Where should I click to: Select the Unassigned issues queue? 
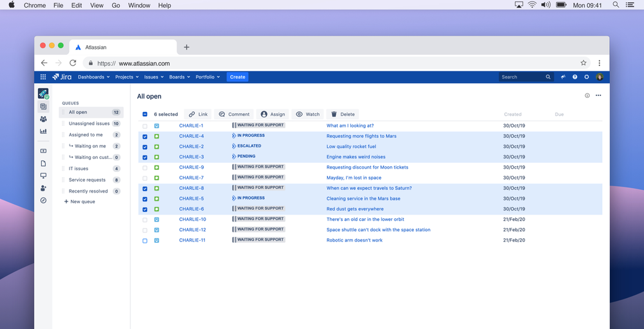(x=89, y=124)
